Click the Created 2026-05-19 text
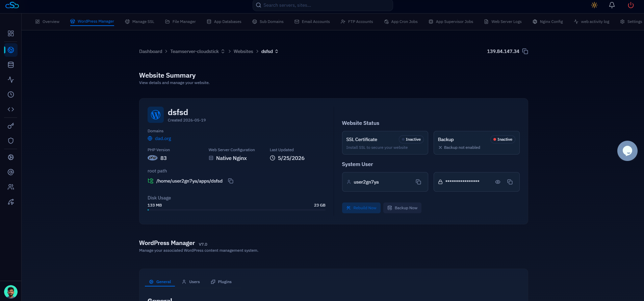Viewport: 644px width, 301px height. click(187, 120)
